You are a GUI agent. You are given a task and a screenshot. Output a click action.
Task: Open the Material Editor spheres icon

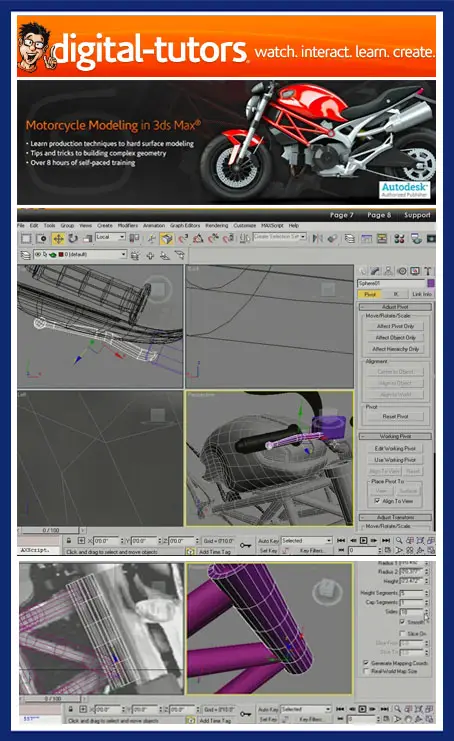point(399,239)
